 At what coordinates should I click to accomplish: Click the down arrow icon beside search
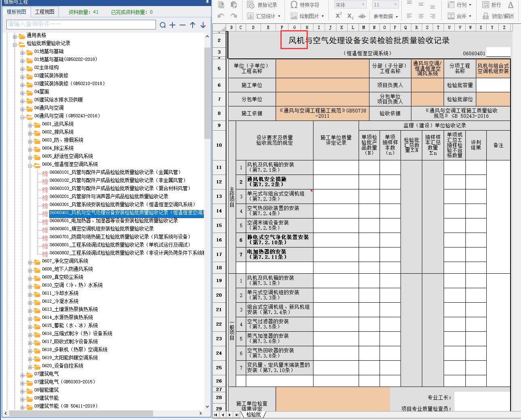203,25
